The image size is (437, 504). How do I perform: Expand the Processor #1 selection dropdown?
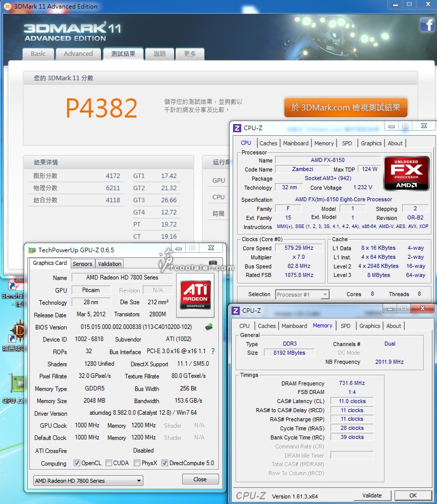click(x=302, y=295)
